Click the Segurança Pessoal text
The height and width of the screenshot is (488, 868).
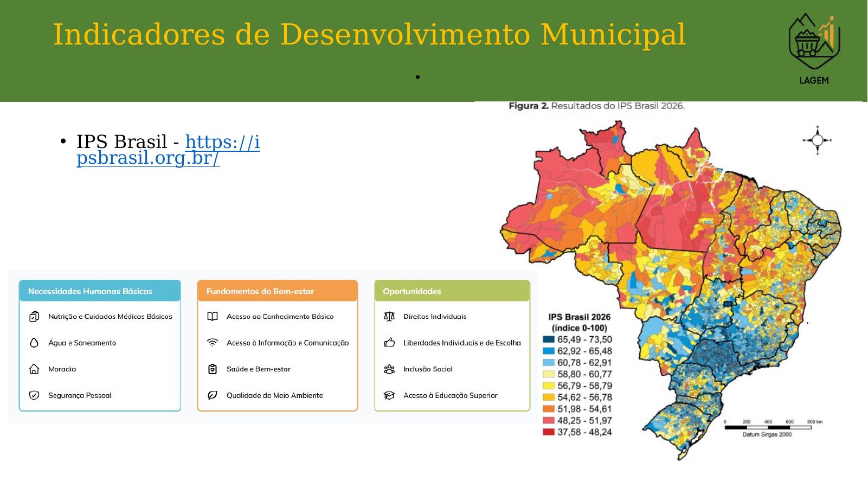click(x=80, y=395)
